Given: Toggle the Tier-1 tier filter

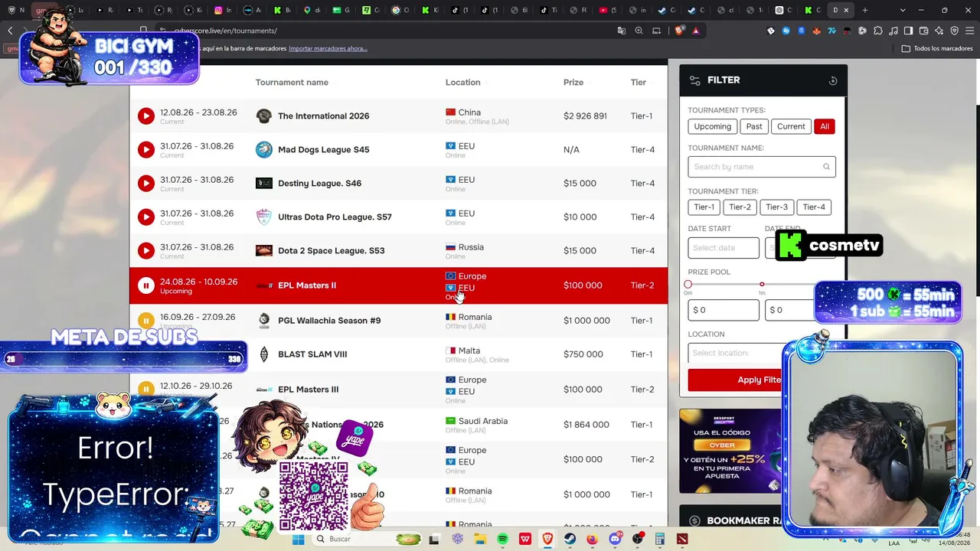Looking at the screenshot, I should [704, 207].
